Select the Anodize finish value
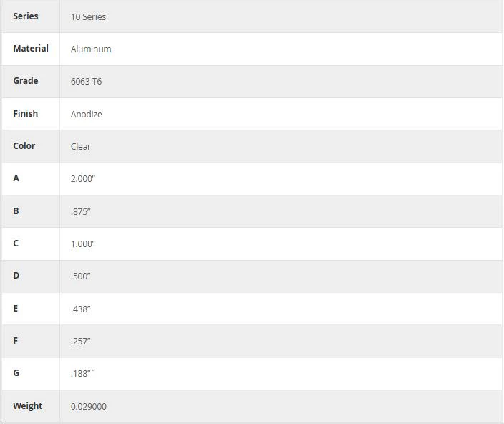This screenshot has height=424, width=504. (87, 114)
